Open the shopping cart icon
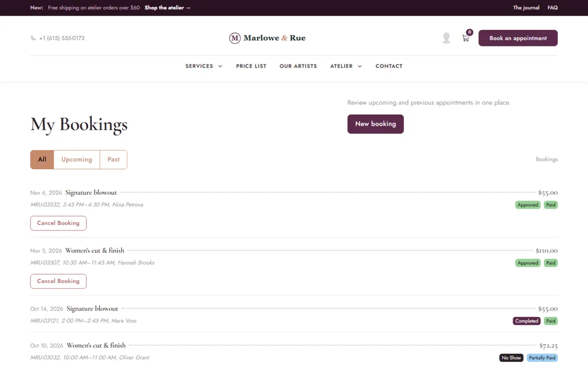The image size is (588, 368). click(465, 39)
